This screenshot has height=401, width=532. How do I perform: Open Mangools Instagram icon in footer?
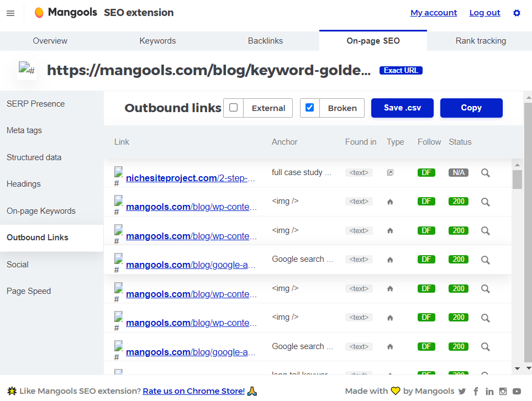pos(503,392)
